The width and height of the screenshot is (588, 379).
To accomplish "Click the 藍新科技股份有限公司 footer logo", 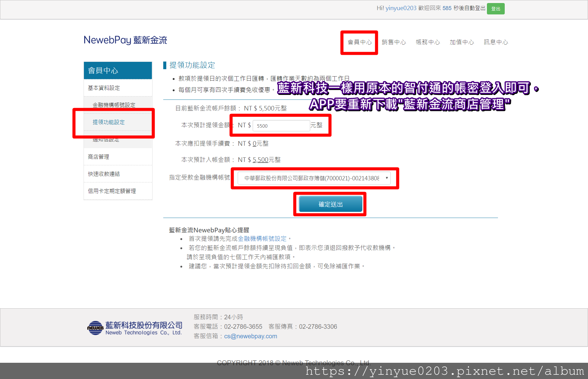I will click(135, 328).
